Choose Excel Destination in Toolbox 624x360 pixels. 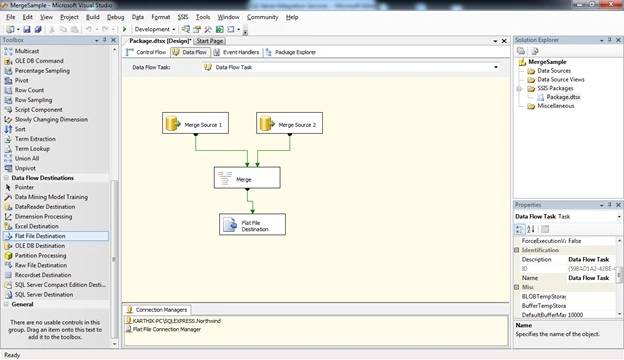[x=37, y=226]
